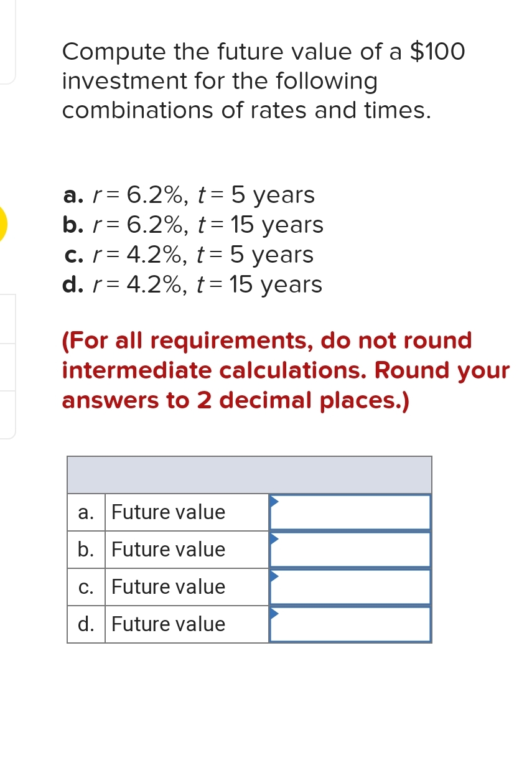Image resolution: width=532 pixels, height=765 pixels.
Task: Click the line 'r = 6.2%, t = 15 years'
Action: click(x=193, y=225)
